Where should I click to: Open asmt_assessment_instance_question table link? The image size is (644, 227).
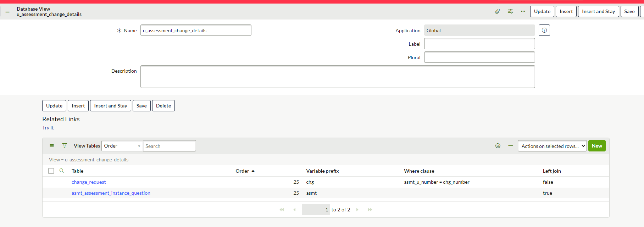[111, 193]
